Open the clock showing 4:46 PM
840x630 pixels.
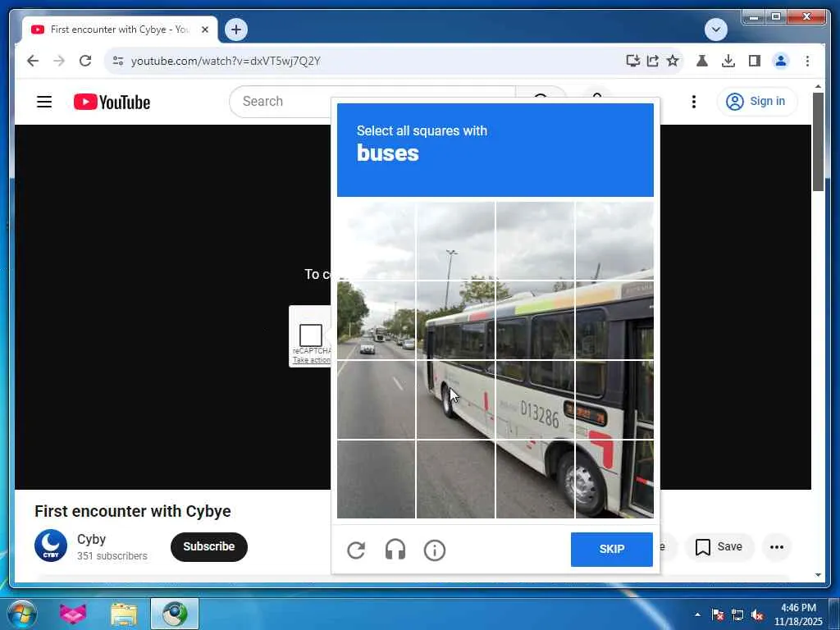coord(798,614)
